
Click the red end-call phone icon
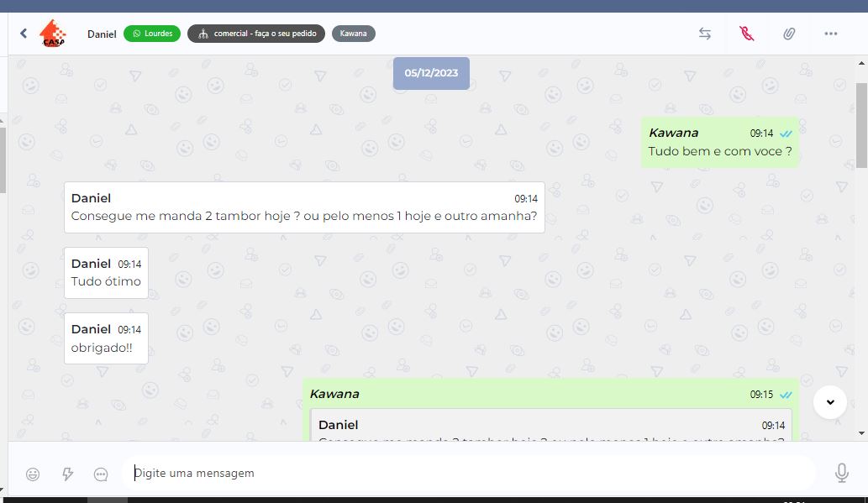[746, 34]
